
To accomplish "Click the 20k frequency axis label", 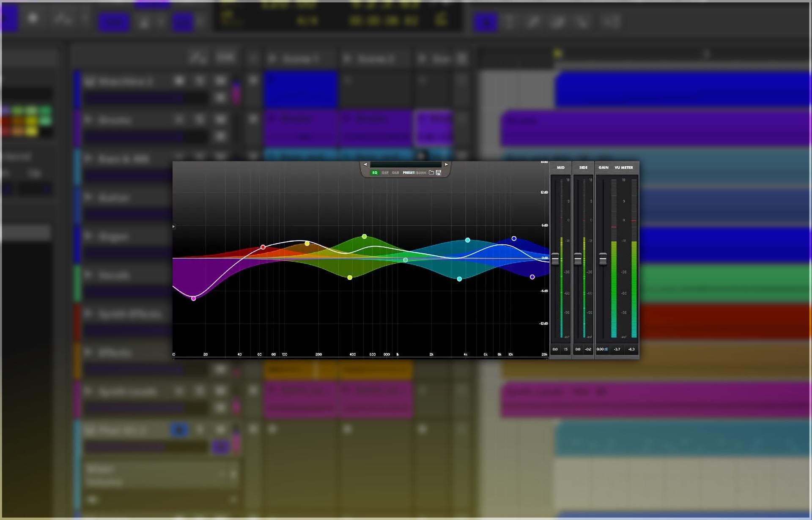I will point(545,355).
